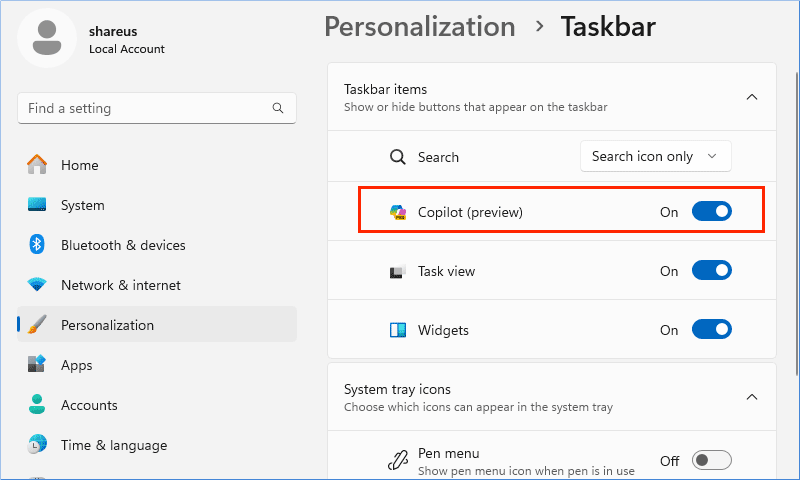
Task: Click the Task view icon
Action: point(397,271)
